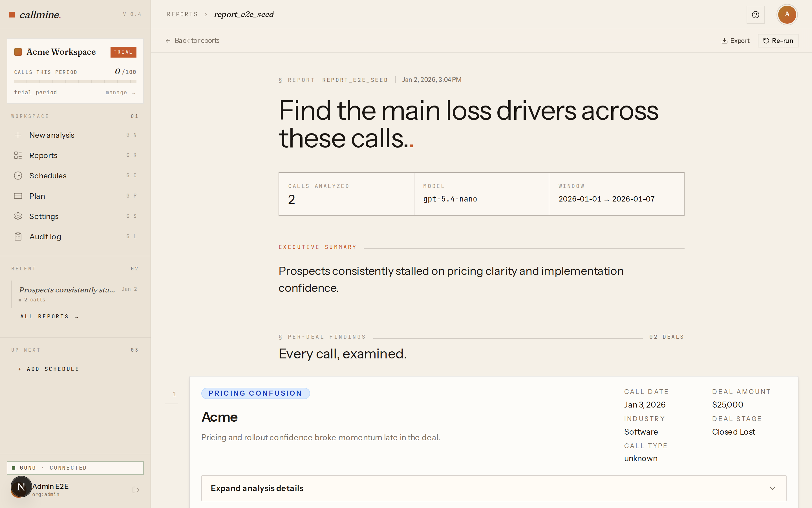Click the + ADD SCHEDULE link
The image size is (812, 508).
[49, 369]
